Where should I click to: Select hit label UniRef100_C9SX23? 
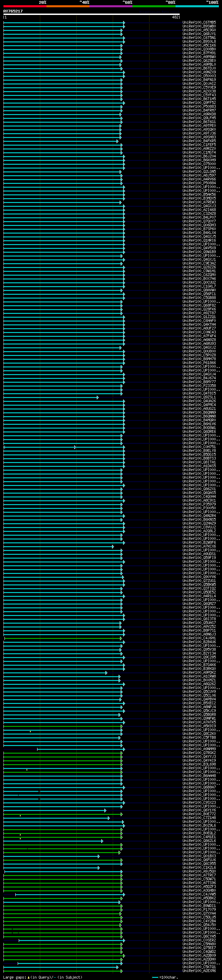(199, 803)
